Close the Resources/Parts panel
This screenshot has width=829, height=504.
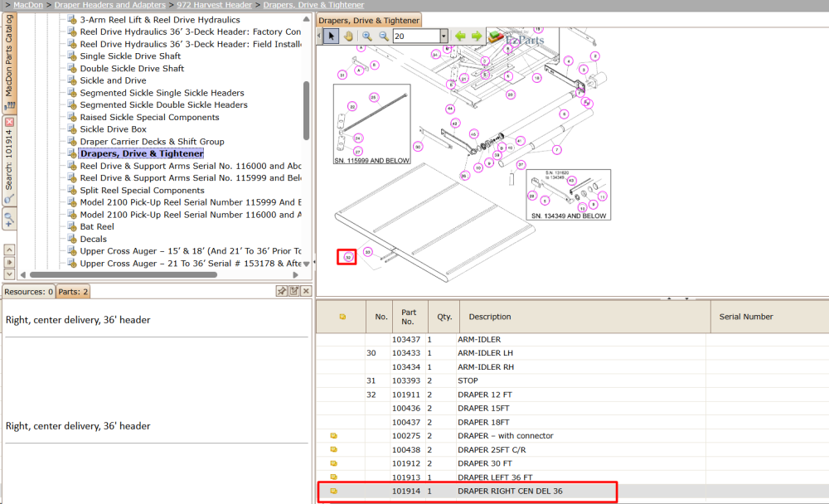[306, 291]
